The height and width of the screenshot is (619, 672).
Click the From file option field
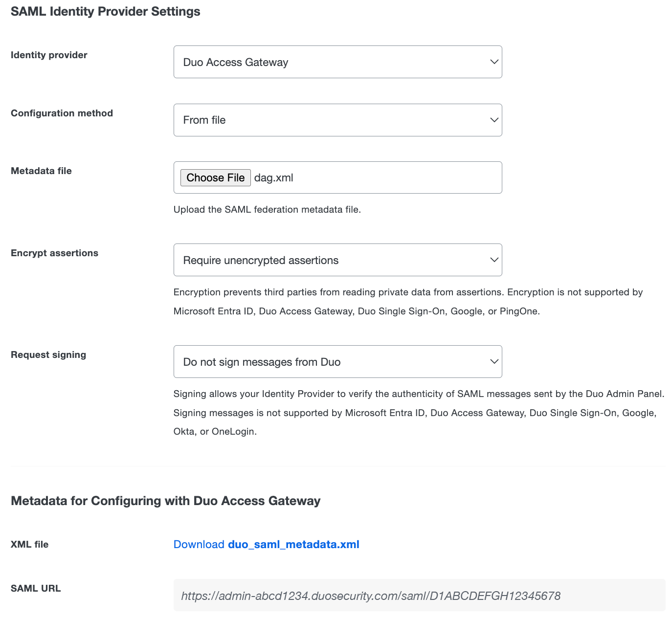click(204, 120)
